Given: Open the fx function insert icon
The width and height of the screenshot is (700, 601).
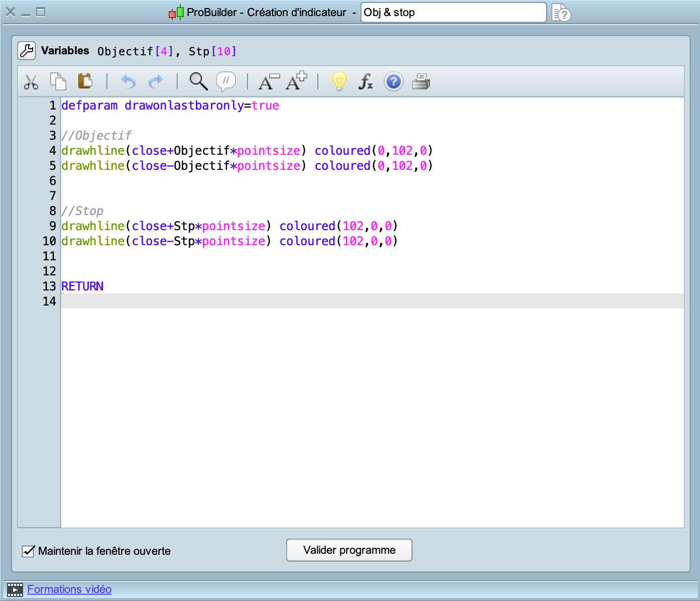Looking at the screenshot, I should point(366,81).
